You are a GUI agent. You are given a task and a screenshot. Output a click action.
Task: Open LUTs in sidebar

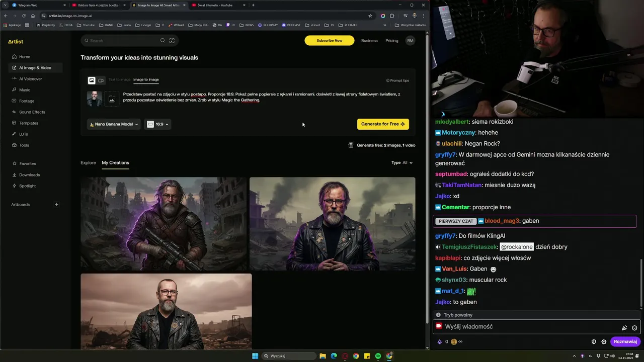pyautogui.click(x=20, y=134)
